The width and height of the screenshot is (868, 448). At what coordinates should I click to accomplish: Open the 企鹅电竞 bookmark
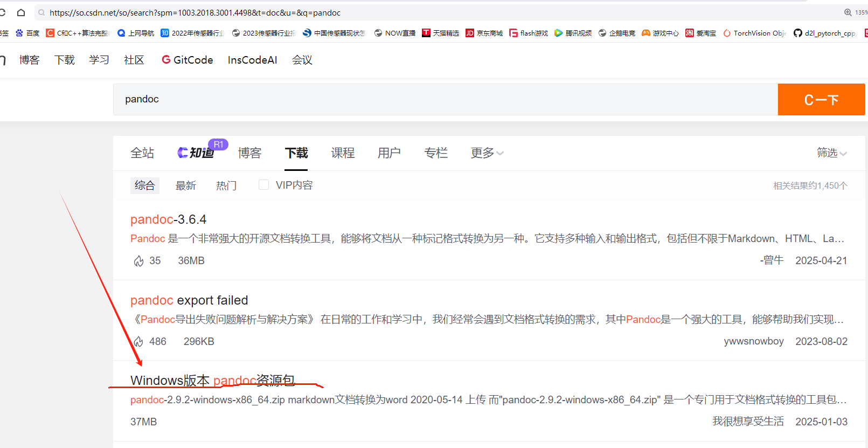tap(617, 33)
